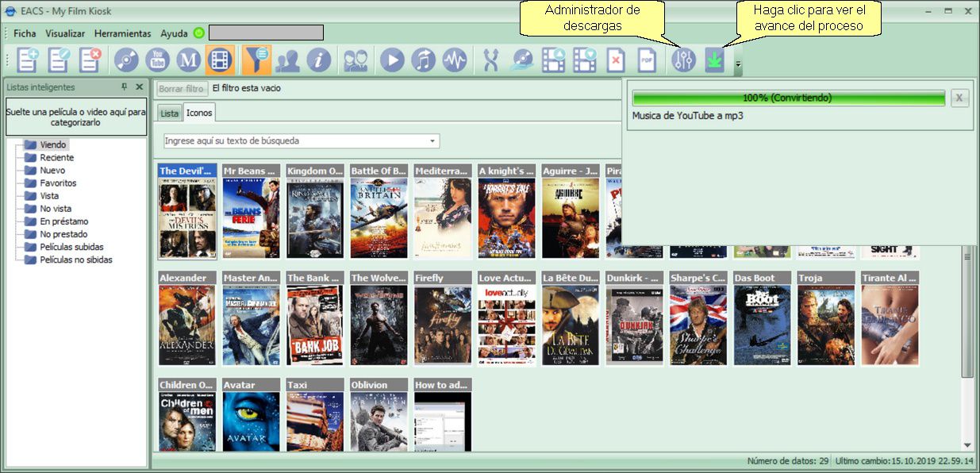The height and width of the screenshot is (473, 980).
Task: Open the Ficha menu
Action: coord(25,33)
